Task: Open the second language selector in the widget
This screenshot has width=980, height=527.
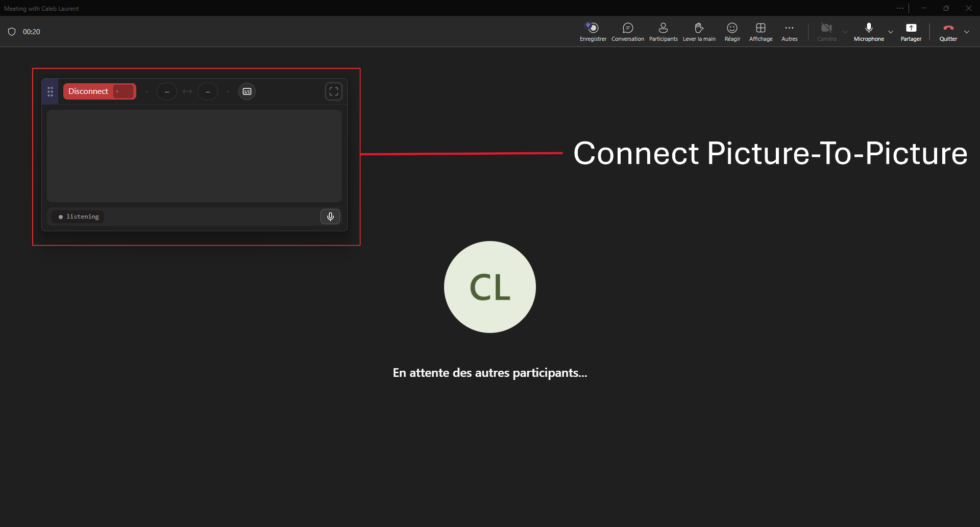Action: coord(208,91)
